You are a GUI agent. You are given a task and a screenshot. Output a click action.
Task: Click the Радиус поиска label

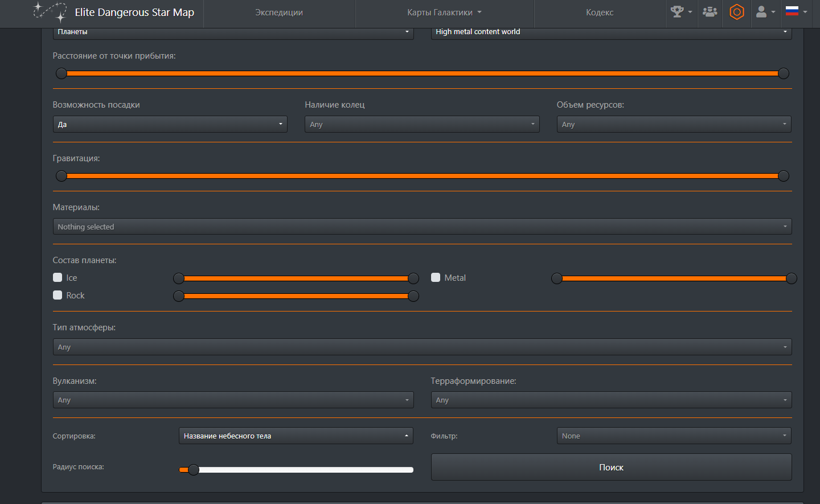click(78, 467)
